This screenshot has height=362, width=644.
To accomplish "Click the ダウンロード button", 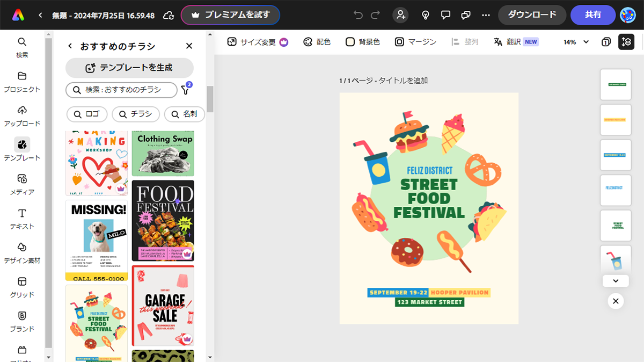I will pos(532,15).
